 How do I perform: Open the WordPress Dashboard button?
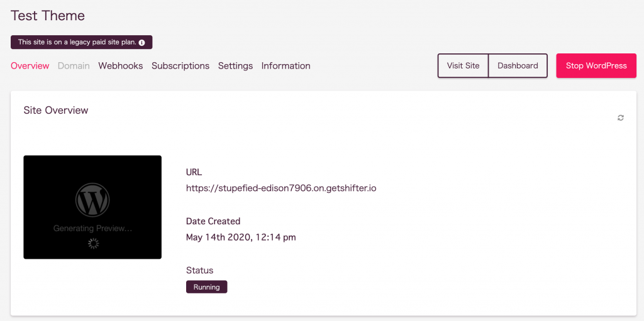click(518, 66)
